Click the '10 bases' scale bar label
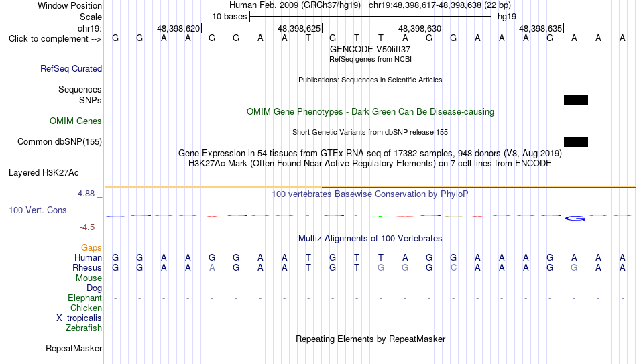This screenshot has width=637, height=364. pos(229,17)
